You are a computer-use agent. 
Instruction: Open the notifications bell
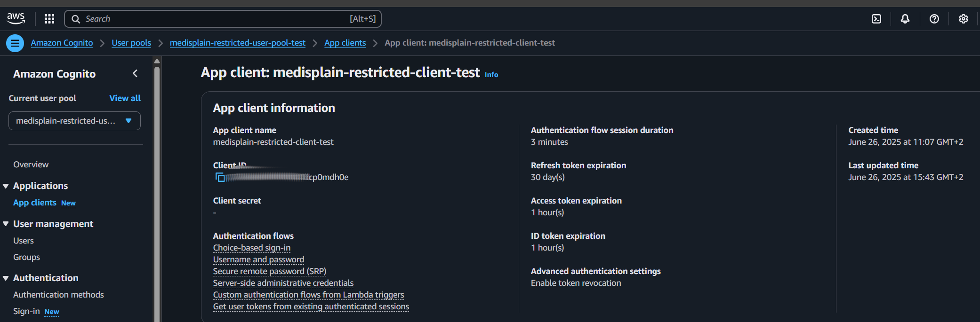tap(905, 19)
